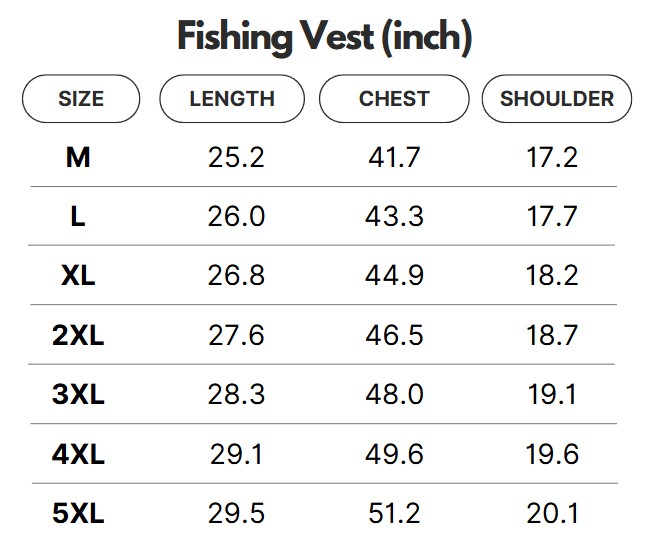Select the CHEST column header
The width and height of the screenshot is (648, 558).
pos(394,99)
